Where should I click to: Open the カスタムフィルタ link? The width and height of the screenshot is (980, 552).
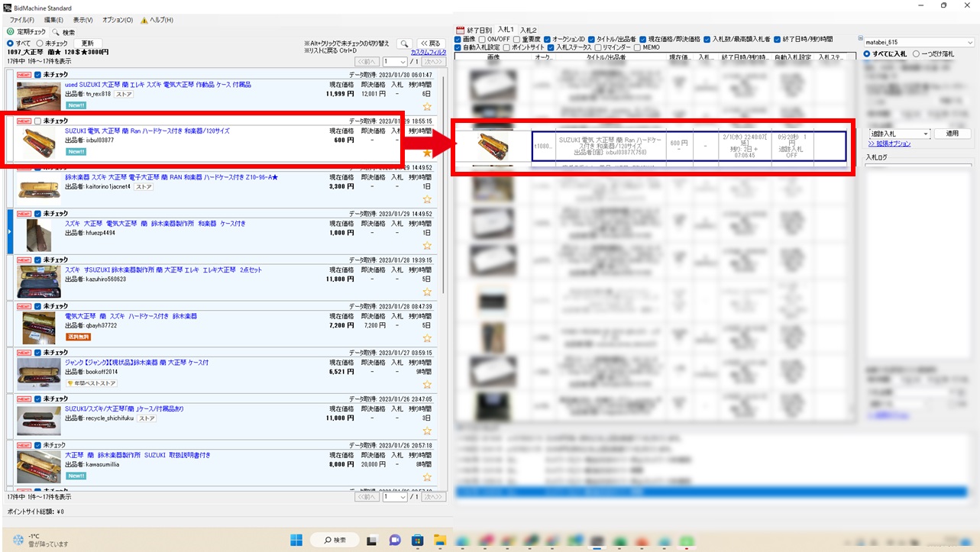coord(428,52)
